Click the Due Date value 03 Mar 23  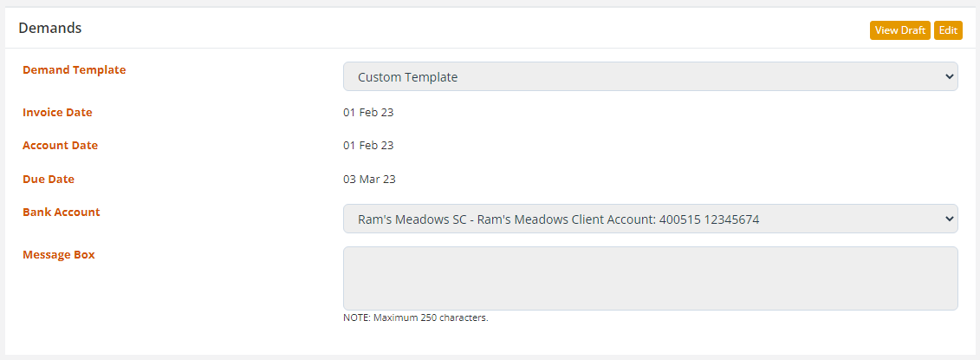(x=369, y=180)
